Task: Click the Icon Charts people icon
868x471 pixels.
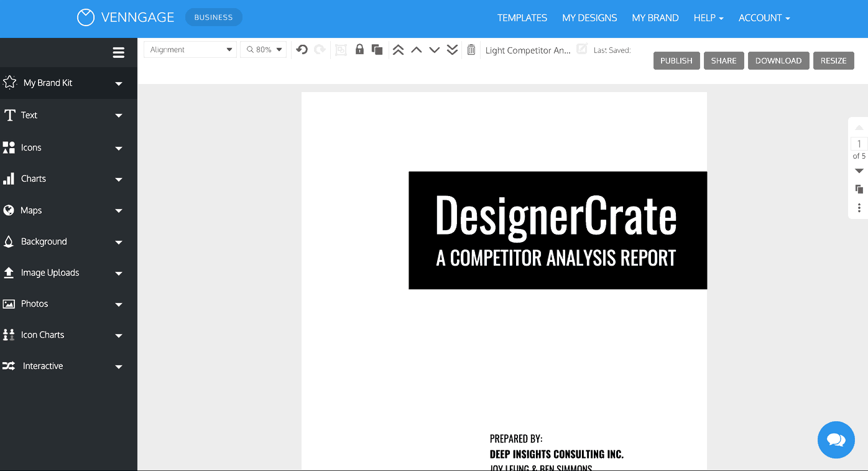Action: [9, 335]
